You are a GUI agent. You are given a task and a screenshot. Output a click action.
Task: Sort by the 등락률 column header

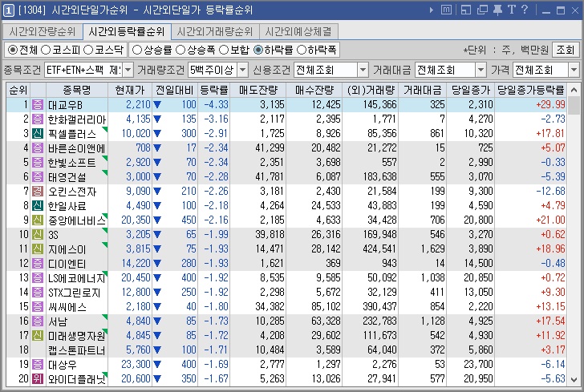click(x=213, y=90)
